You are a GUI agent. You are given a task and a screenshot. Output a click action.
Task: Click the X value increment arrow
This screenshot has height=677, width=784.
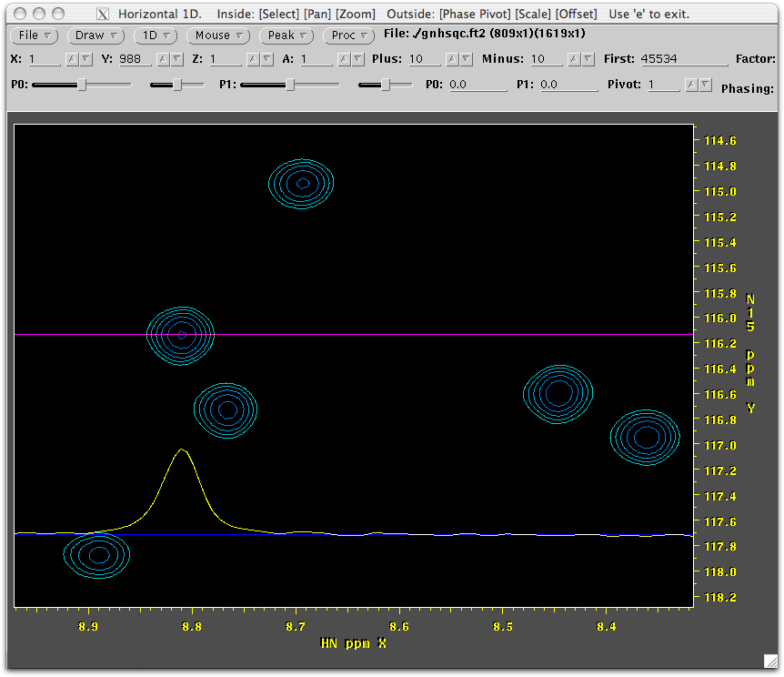pos(72,59)
